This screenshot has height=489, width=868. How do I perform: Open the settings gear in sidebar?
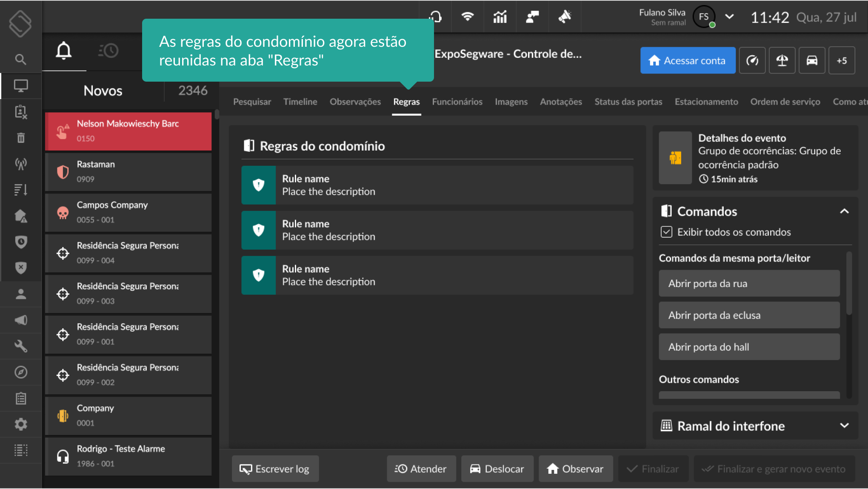[x=20, y=424]
